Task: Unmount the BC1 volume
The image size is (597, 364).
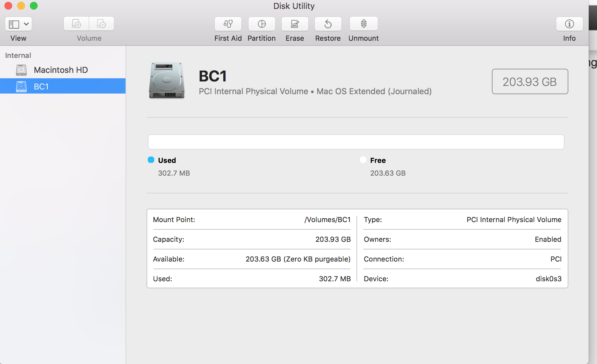Action: click(x=363, y=24)
